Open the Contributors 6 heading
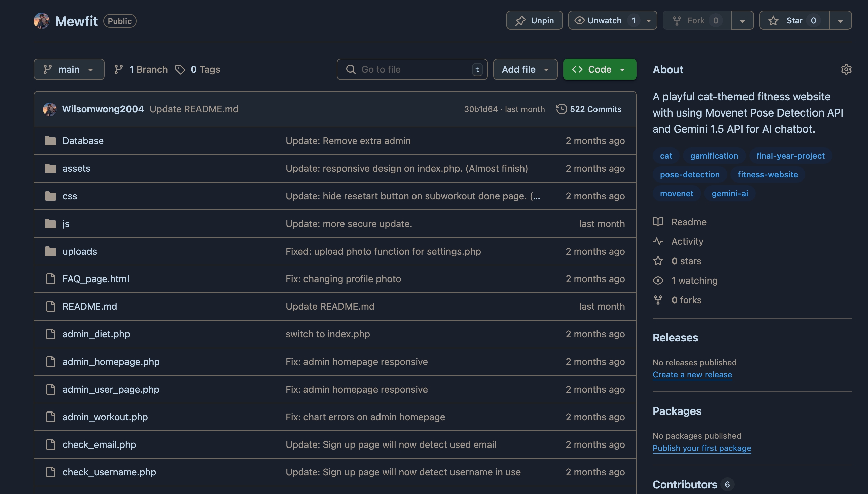This screenshot has width=868, height=494. click(x=693, y=485)
